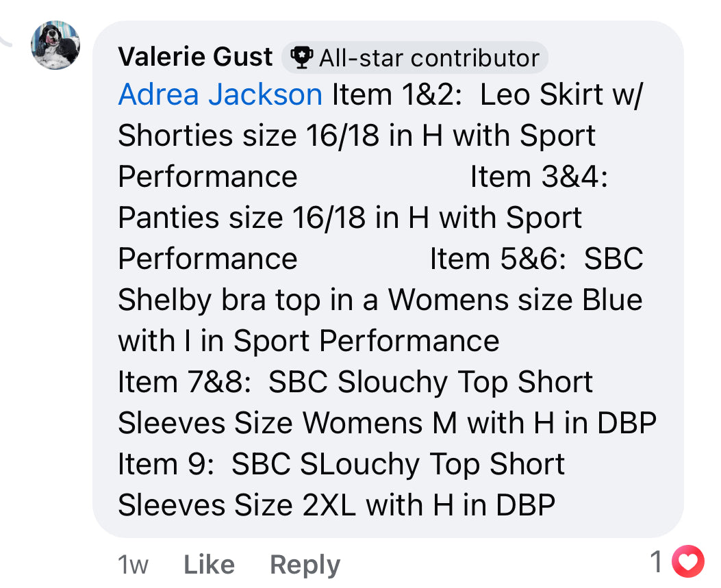Click the Item 3&4 text in comment
The width and height of the screenshot is (721, 588).
pyautogui.click(x=539, y=177)
